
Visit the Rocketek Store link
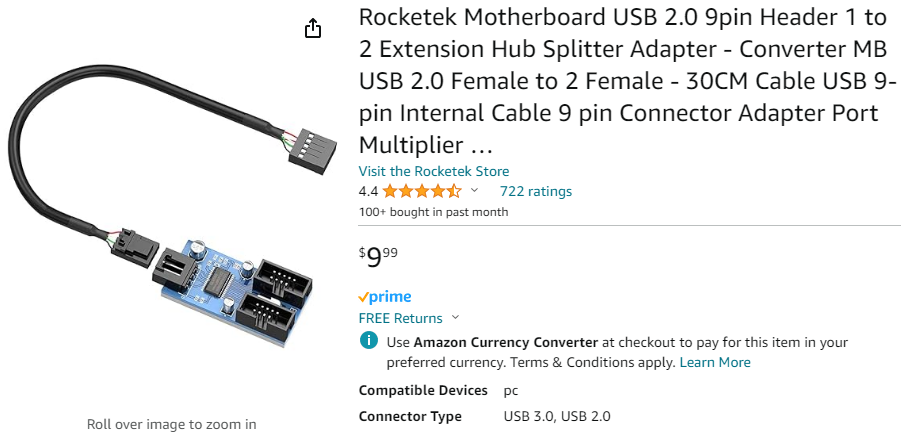click(434, 171)
